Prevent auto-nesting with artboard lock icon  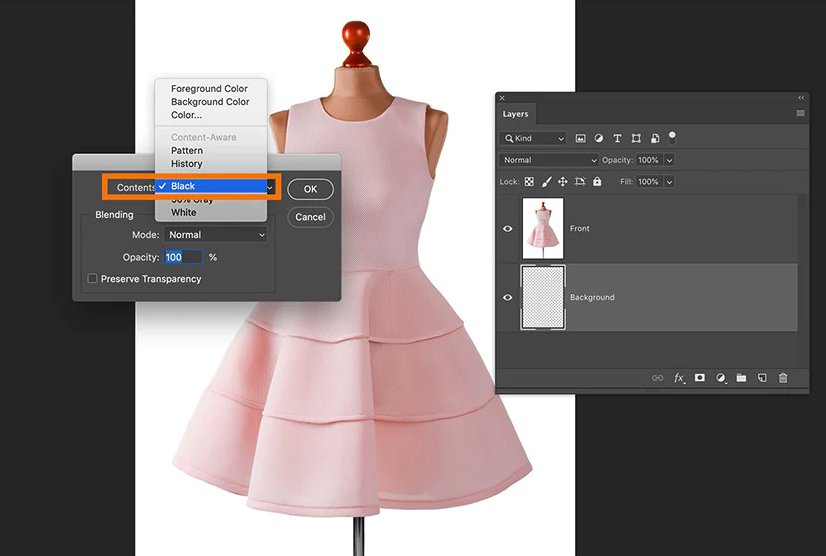(x=580, y=181)
